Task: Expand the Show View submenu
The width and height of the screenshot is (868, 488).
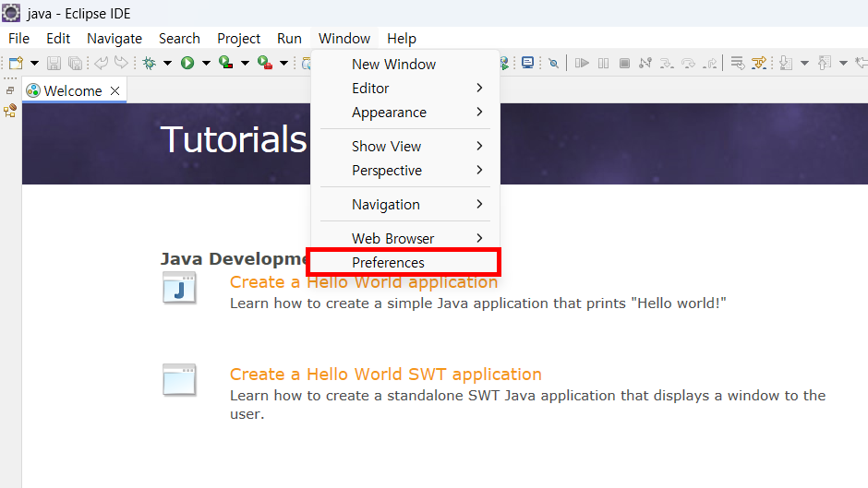Action: click(x=405, y=147)
